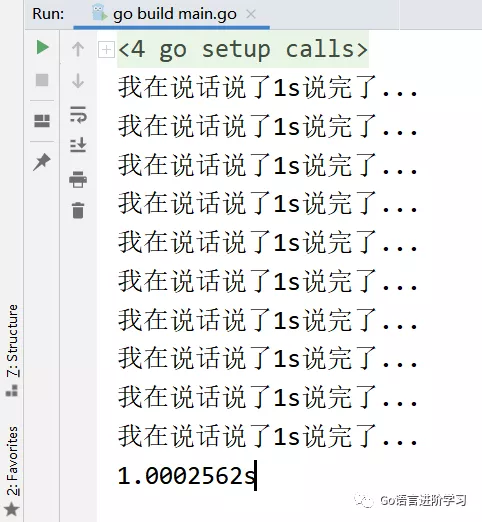Click the '<4 go setup calls>' folded text
482x522 pixels.
243,49
